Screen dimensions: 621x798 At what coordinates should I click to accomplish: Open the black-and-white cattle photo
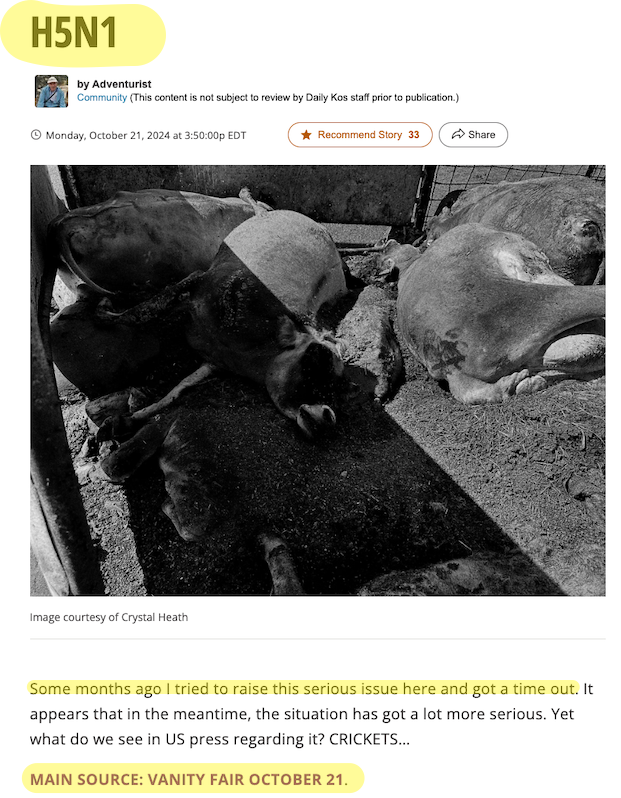pos(318,380)
